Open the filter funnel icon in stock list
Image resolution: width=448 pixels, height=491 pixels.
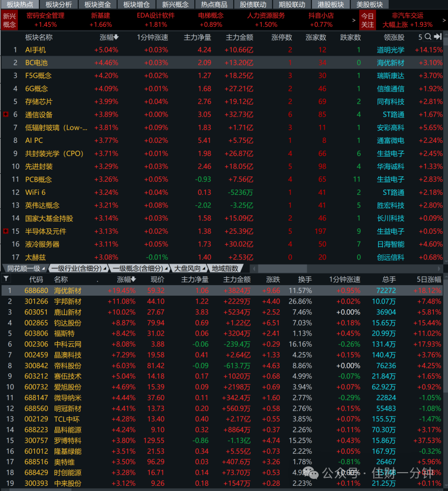(6, 278)
